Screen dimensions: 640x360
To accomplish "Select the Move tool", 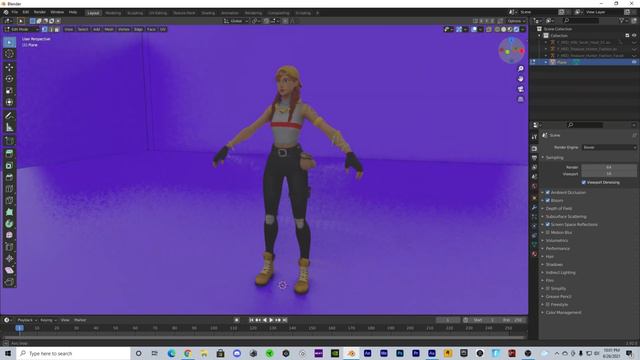I will [9, 67].
